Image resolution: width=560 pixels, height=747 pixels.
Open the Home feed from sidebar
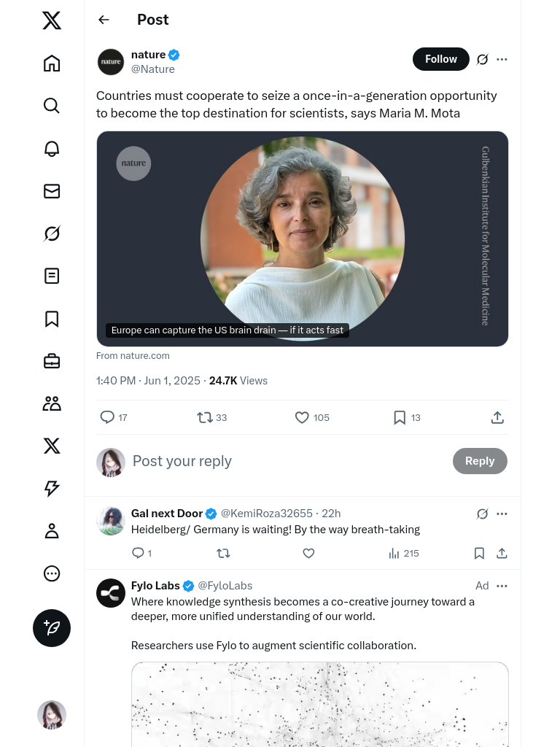(52, 63)
